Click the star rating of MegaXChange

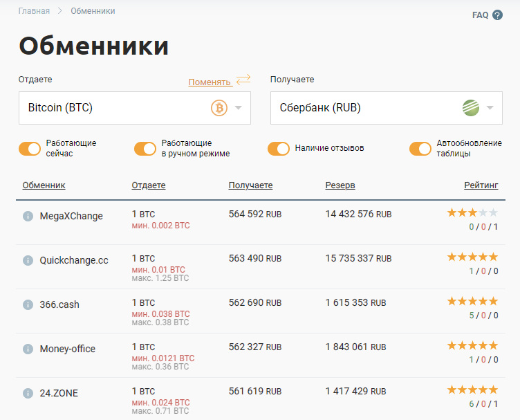pos(472,212)
